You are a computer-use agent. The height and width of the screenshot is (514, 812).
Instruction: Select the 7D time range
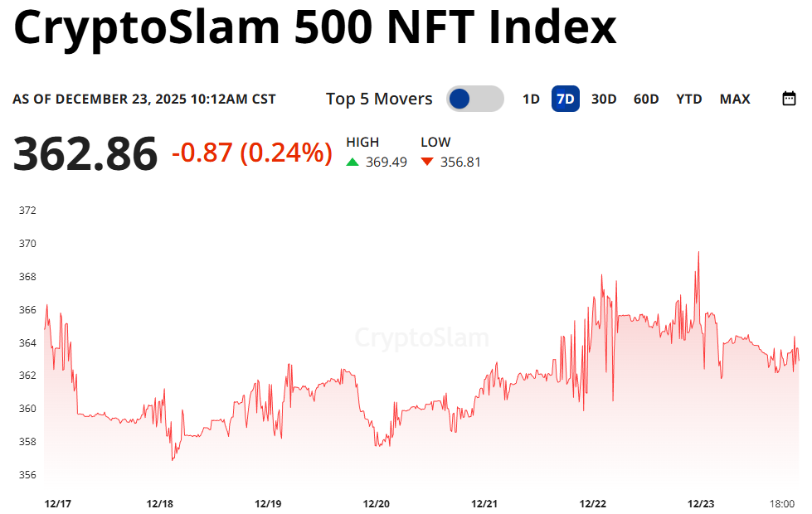[x=566, y=99]
